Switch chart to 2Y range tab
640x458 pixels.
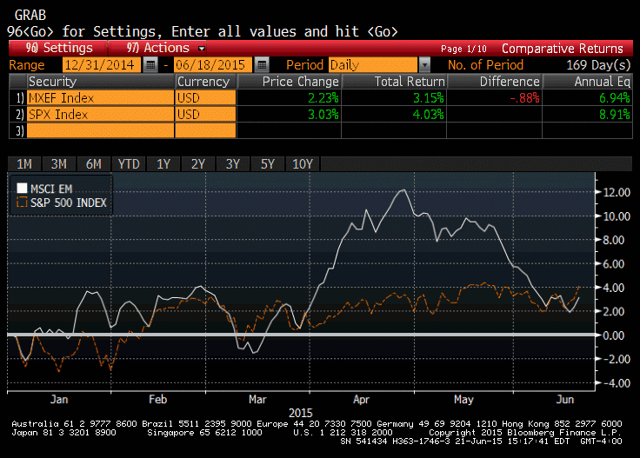point(198,164)
